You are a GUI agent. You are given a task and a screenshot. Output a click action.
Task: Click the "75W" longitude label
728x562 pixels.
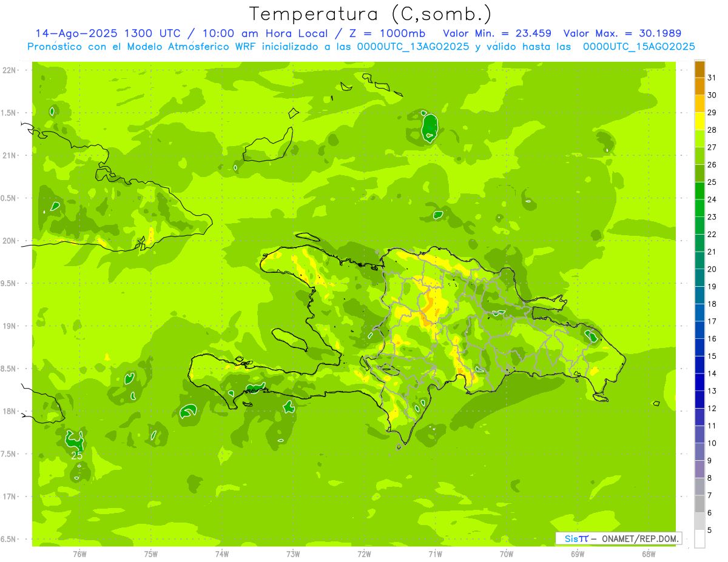click(151, 554)
